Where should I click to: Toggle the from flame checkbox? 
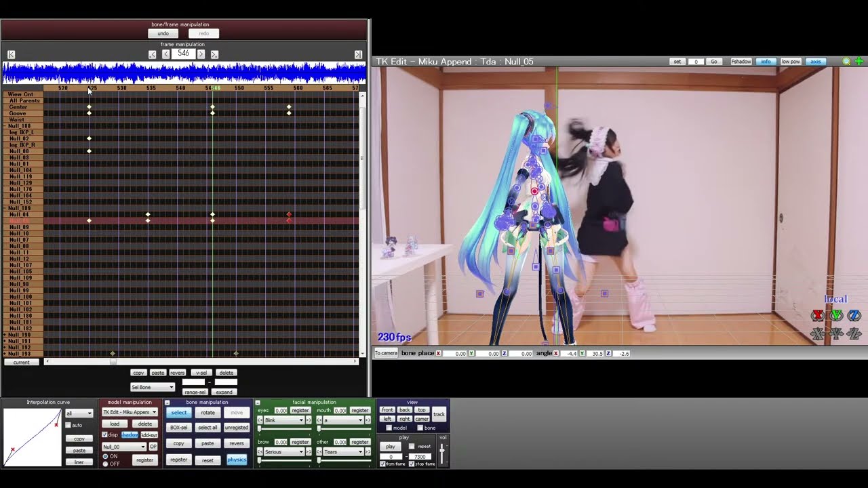click(383, 464)
